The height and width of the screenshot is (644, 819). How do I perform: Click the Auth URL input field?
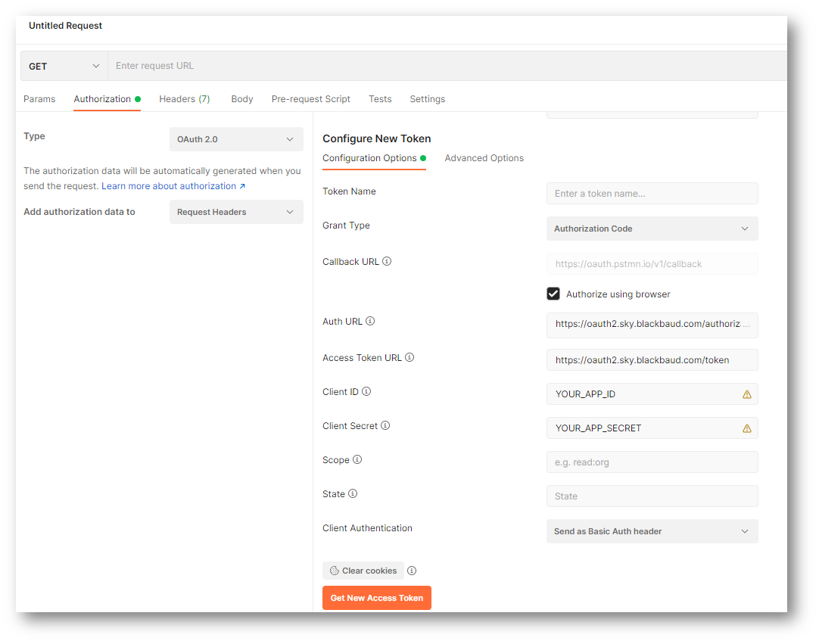coord(652,325)
